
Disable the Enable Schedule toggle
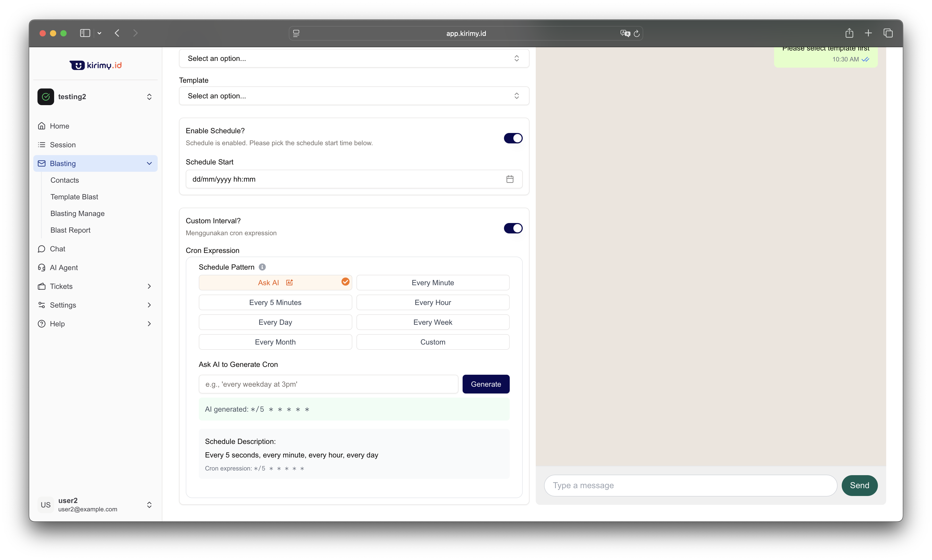coord(513,138)
